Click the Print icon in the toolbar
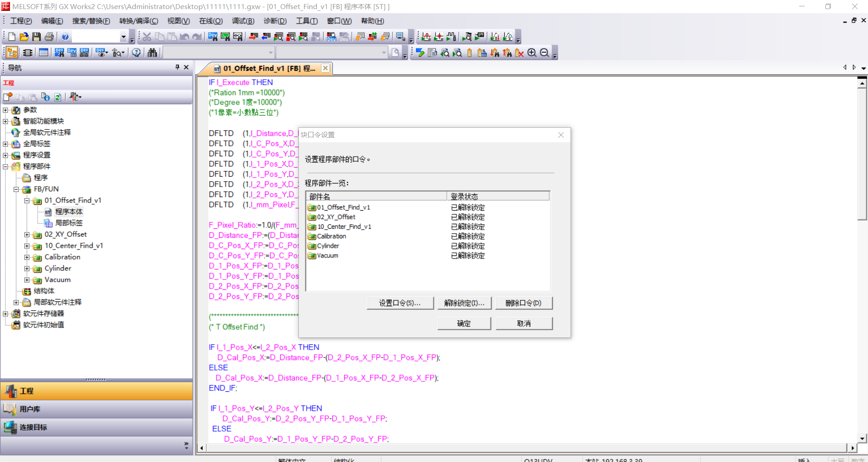Screen dimensions: 868x462 49,37
